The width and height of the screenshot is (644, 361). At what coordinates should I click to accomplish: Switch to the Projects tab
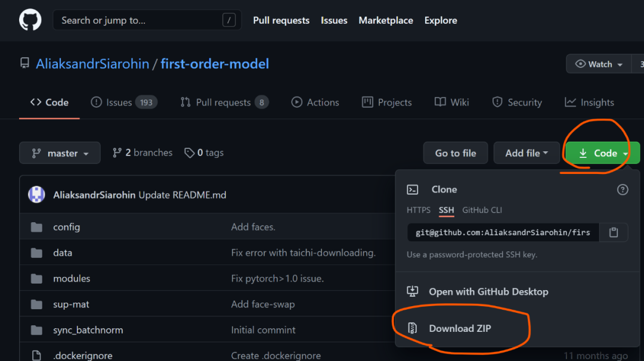pos(386,102)
